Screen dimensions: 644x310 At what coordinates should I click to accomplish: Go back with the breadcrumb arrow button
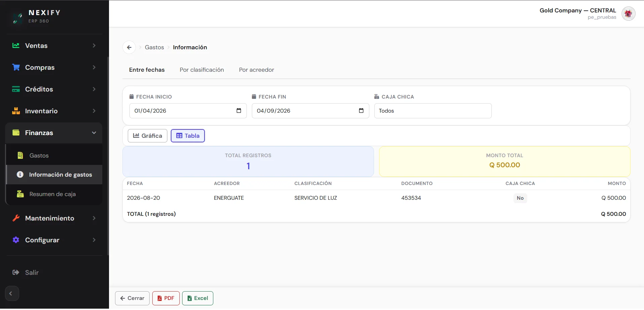click(129, 47)
